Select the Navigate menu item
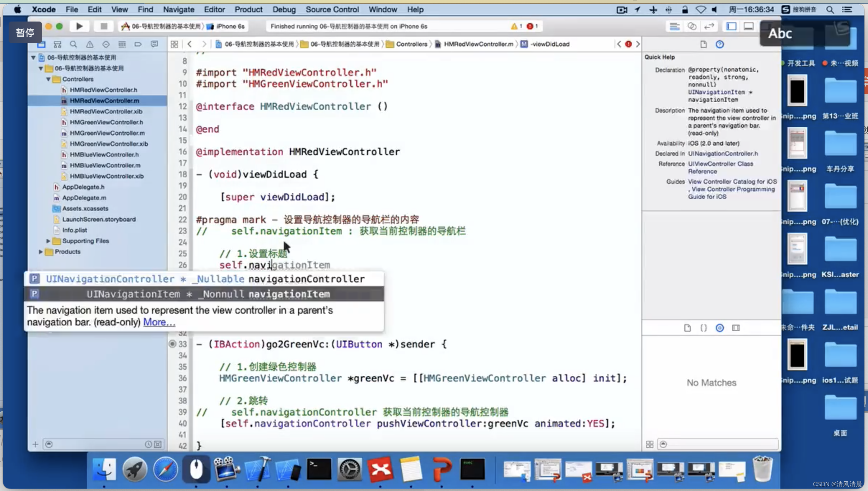 178,10
